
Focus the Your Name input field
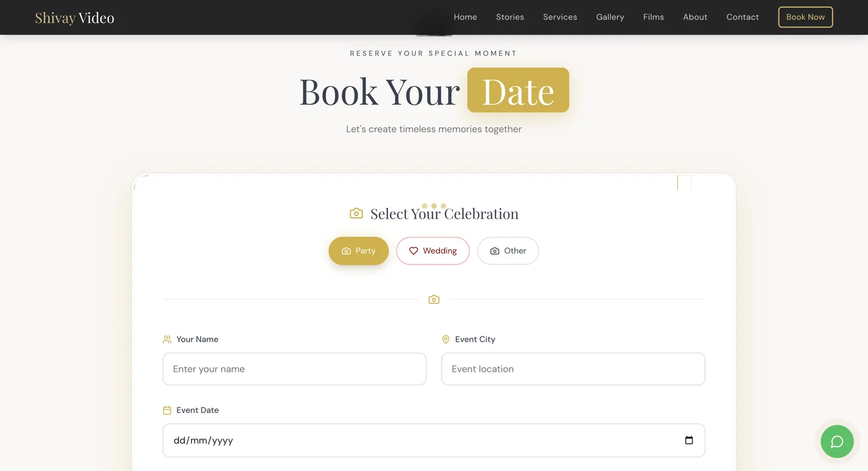tap(295, 369)
